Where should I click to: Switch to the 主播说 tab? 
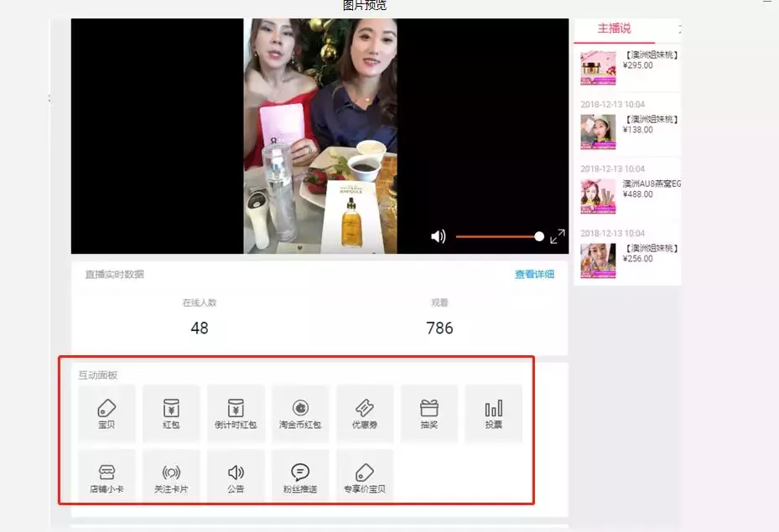coord(614,28)
